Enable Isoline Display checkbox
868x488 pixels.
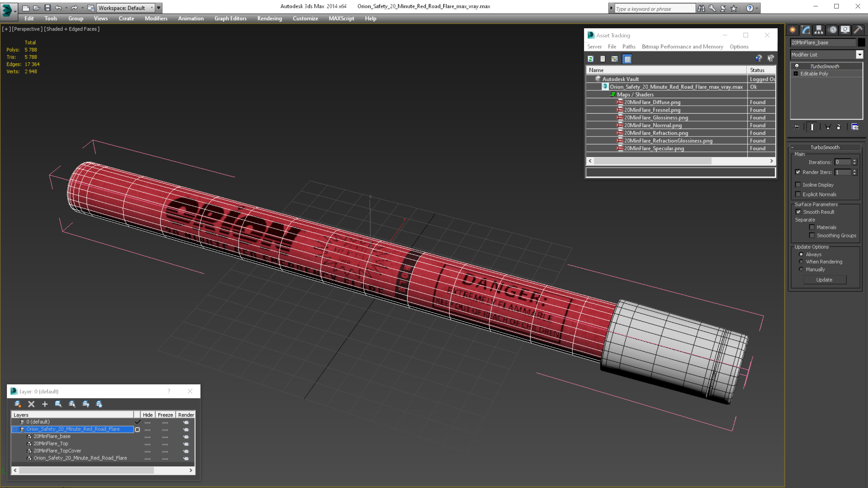[798, 185]
